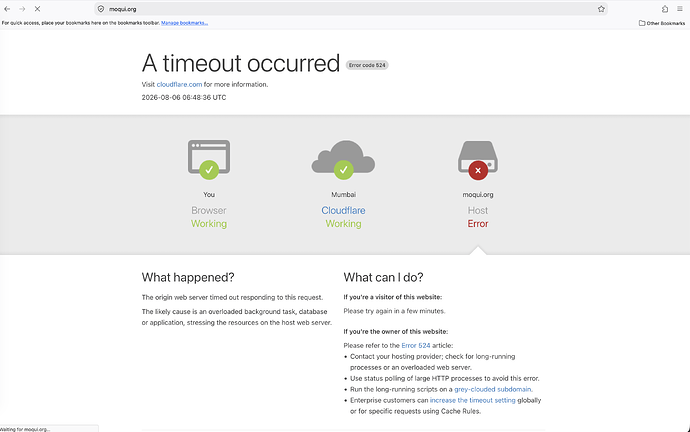Bookmark this page with the star icon
This screenshot has width=690, height=432.
(601, 9)
